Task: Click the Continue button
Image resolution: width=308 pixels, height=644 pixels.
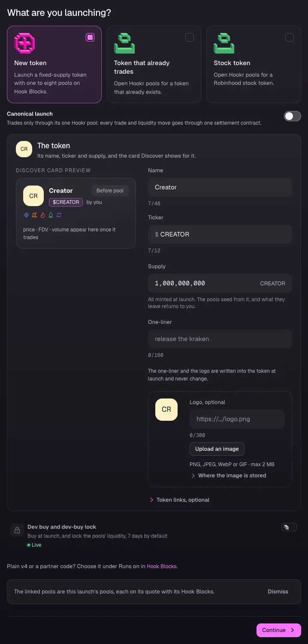Action: pos(279,630)
